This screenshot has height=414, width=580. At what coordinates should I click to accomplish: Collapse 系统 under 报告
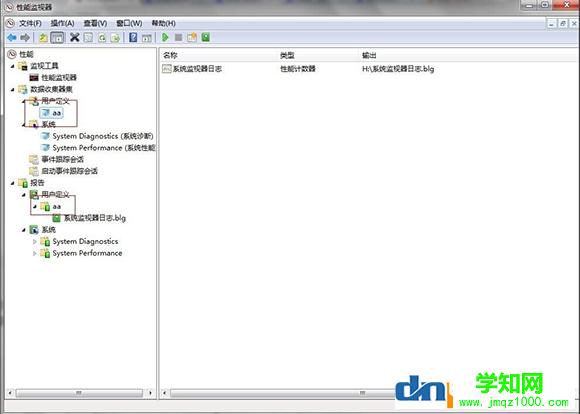point(24,230)
